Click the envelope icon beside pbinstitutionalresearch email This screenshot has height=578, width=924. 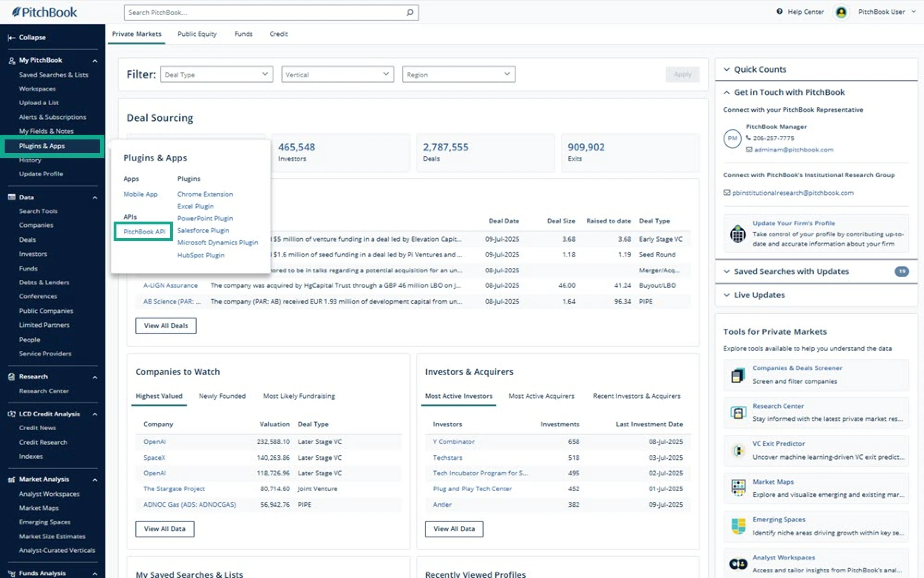[x=727, y=193]
